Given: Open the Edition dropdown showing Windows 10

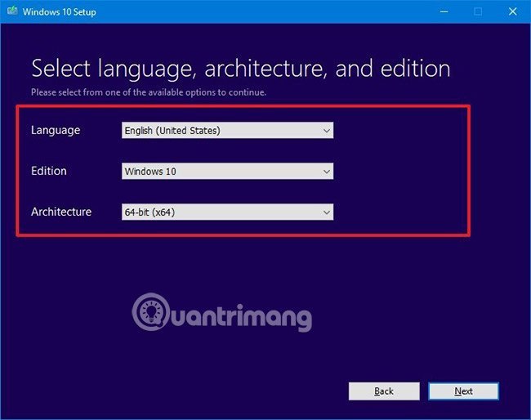Looking at the screenshot, I should [227, 171].
